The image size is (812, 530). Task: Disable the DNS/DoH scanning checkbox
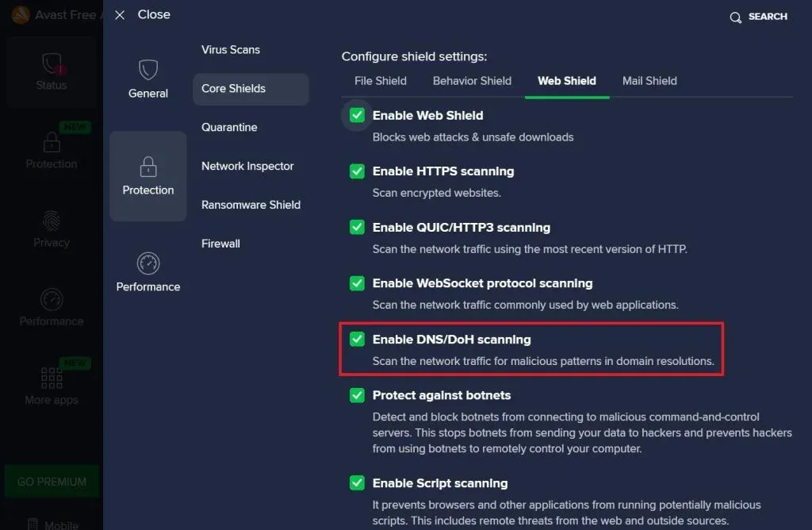tap(357, 340)
